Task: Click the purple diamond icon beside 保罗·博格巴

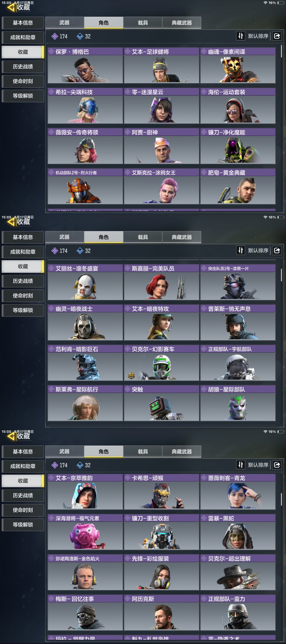Action: click(x=52, y=52)
